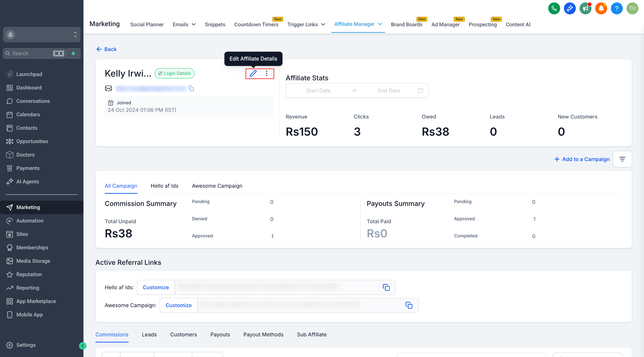Switch to the Awesome Campaign tab
Image resolution: width=644 pixels, height=357 pixels.
tap(217, 186)
